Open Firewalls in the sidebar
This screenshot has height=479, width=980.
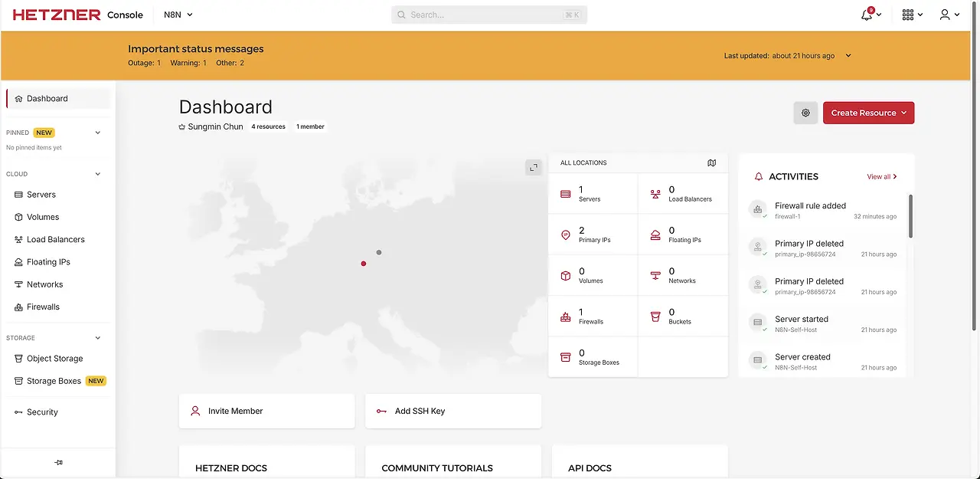pyautogui.click(x=58, y=307)
